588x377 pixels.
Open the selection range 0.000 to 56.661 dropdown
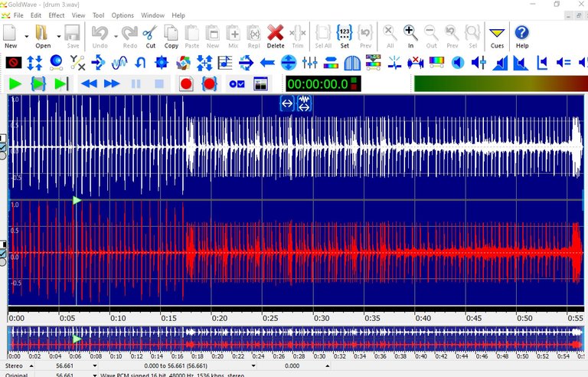253,366
